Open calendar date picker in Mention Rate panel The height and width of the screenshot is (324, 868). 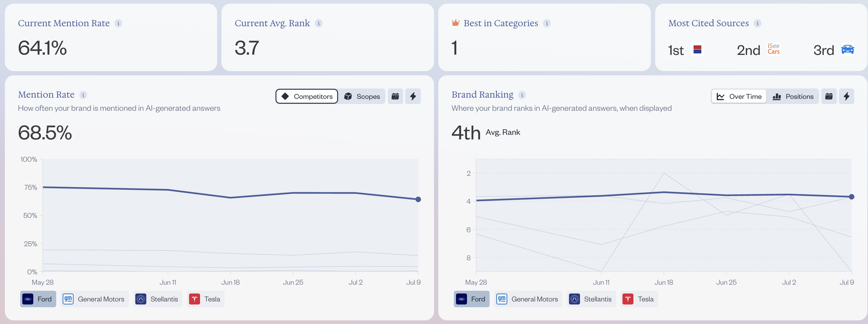395,97
